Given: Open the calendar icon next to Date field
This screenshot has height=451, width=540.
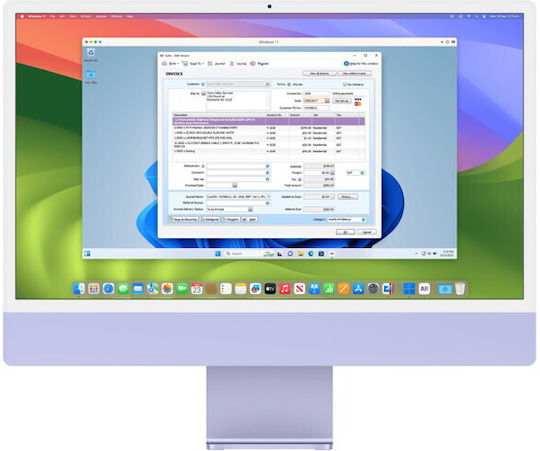Looking at the screenshot, I should tap(327, 101).
